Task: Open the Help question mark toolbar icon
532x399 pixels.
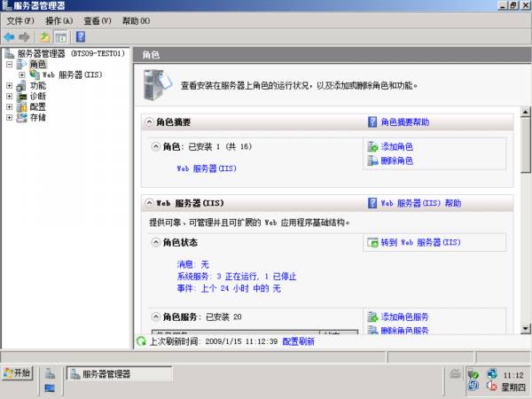Action: [81, 36]
